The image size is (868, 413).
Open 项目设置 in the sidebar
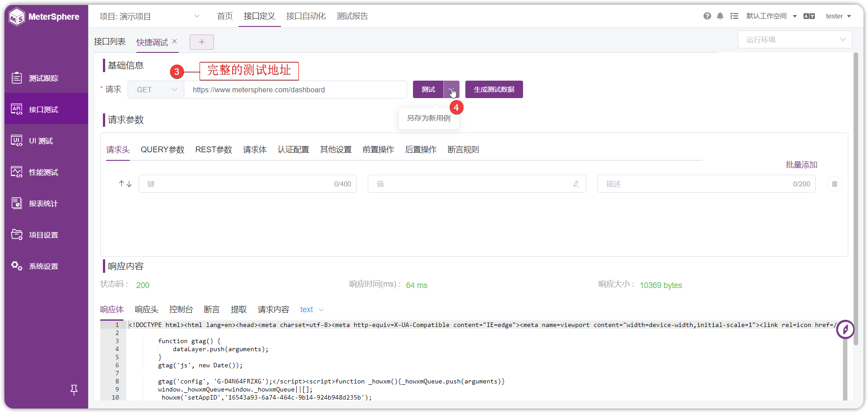(x=46, y=235)
